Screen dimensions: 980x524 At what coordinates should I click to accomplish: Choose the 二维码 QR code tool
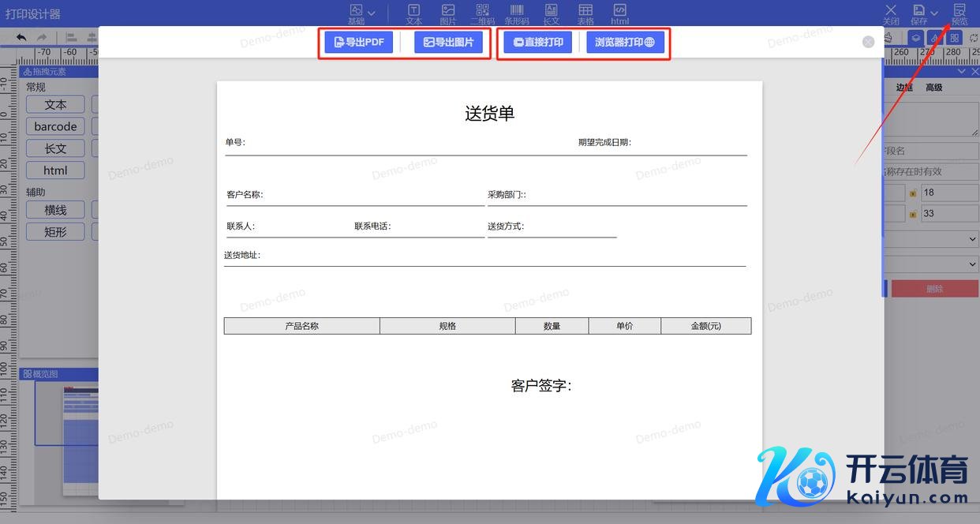(x=482, y=13)
